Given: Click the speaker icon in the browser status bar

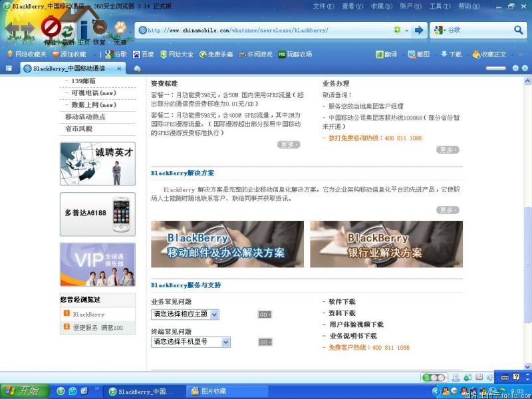Looking at the screenshot, I should click(489, 377).
